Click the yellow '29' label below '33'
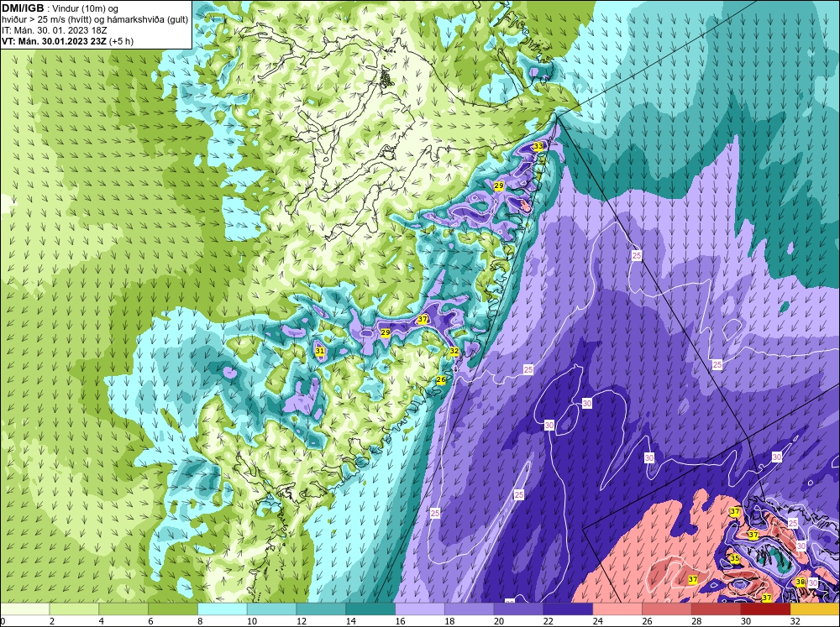 (499, 185)
